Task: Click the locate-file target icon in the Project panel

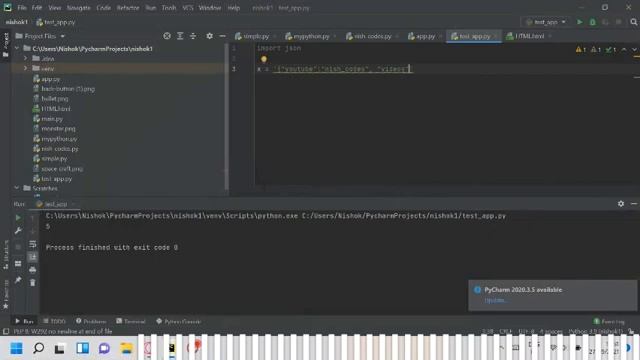Action: pos(167,36)
